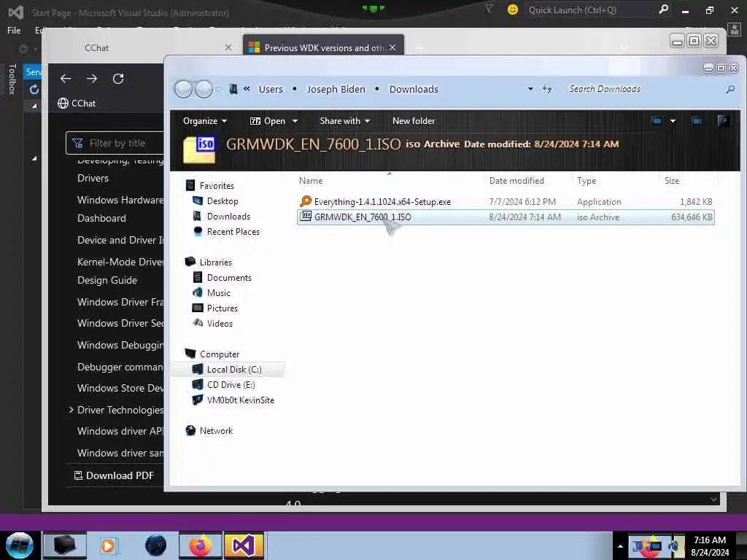Click the search magnifier in Search Downloads
The height and width of the screenshot is (560, 747).
(730, 89)
